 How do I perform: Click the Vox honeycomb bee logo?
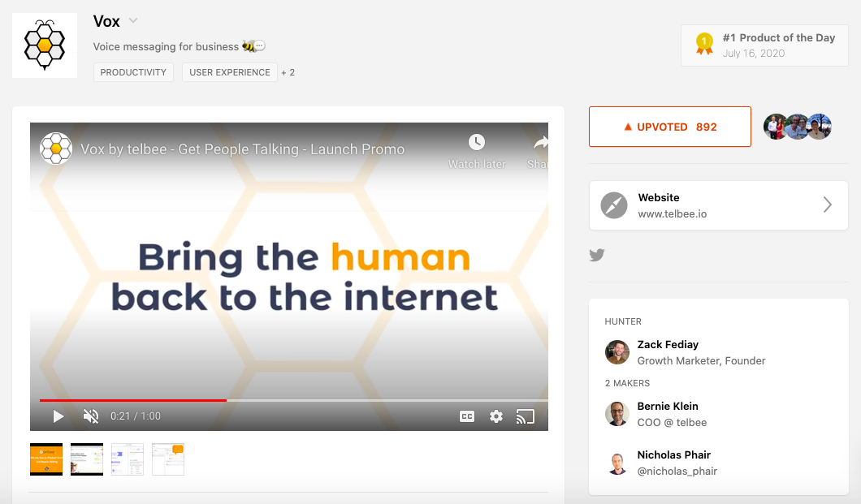(45, 45)
